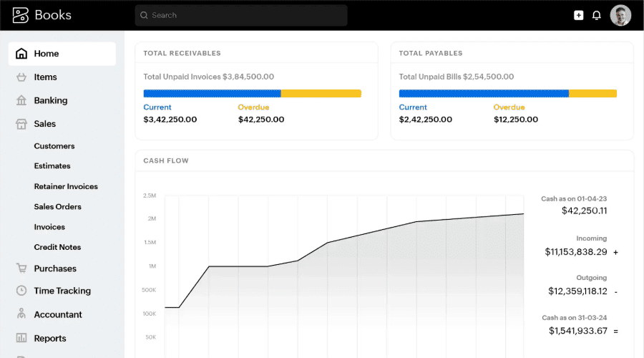This screenshot has width=644, height=358.
Task: Go to Estimates in sidebar
Action: coord(52,166)
